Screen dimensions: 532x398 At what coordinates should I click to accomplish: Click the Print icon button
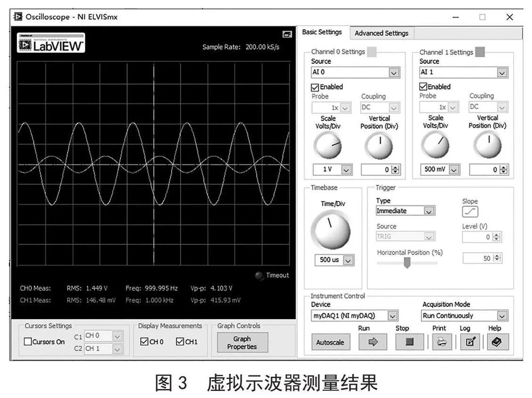(x=442, y=342)
